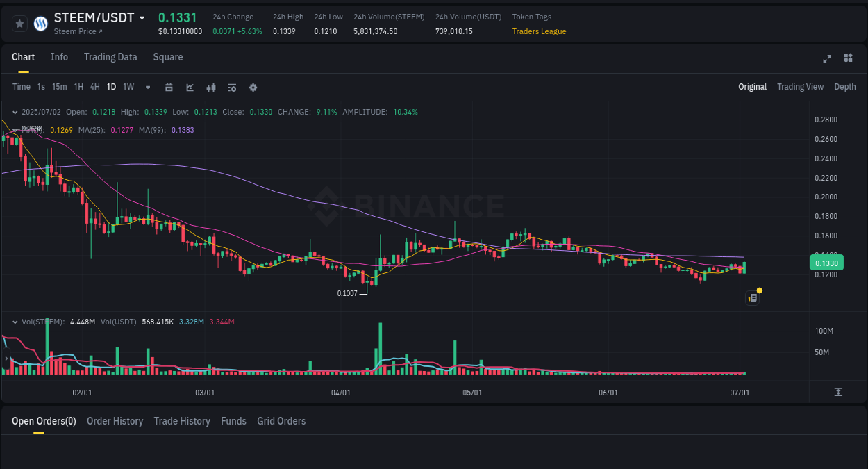Expand chart to fullscreen via arrows icon
This screenshot has width=868, height=469.
coord(827,59)
